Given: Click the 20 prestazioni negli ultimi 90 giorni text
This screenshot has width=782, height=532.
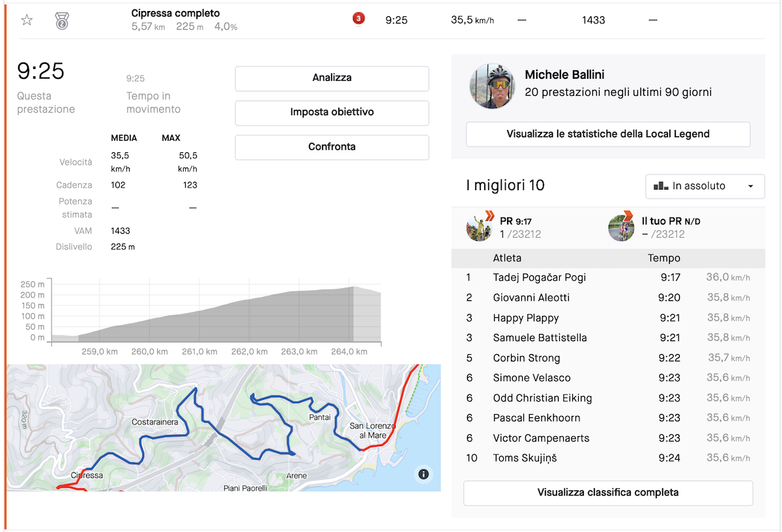Looking at the screenshot, I should [618, 92].
